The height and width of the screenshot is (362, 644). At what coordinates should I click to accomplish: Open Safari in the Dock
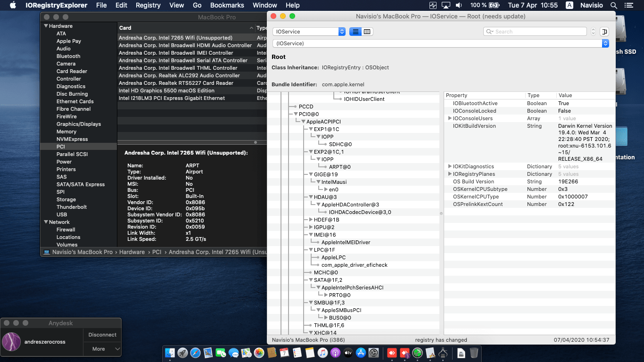(x=195, y=353)
